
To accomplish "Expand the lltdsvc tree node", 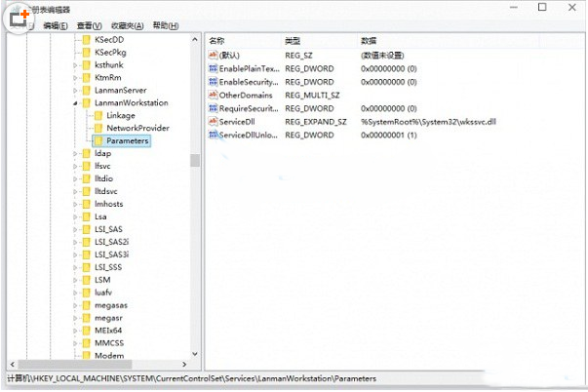I will 75,192.
